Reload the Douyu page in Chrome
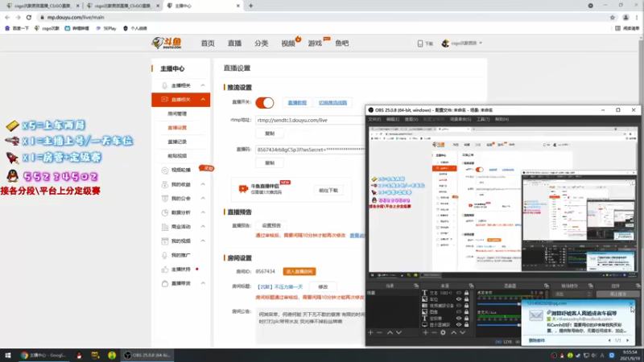This screenshot has height=362, width=644. point(29,17)
